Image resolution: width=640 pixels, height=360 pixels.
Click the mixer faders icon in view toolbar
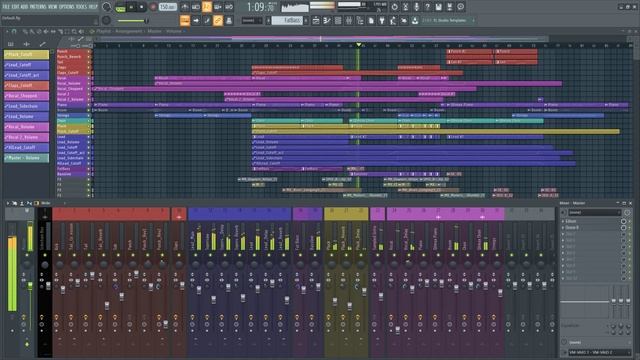click(349, 20)
